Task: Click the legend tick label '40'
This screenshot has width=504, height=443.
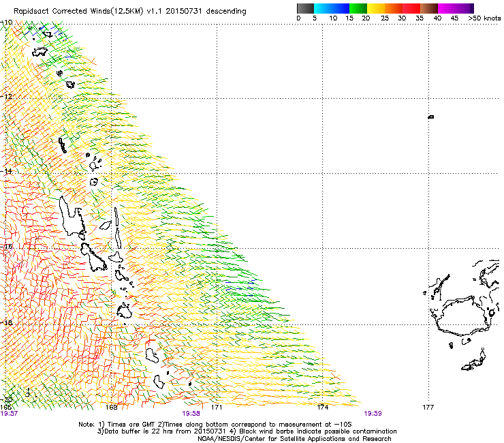Action: click(437, 18)
